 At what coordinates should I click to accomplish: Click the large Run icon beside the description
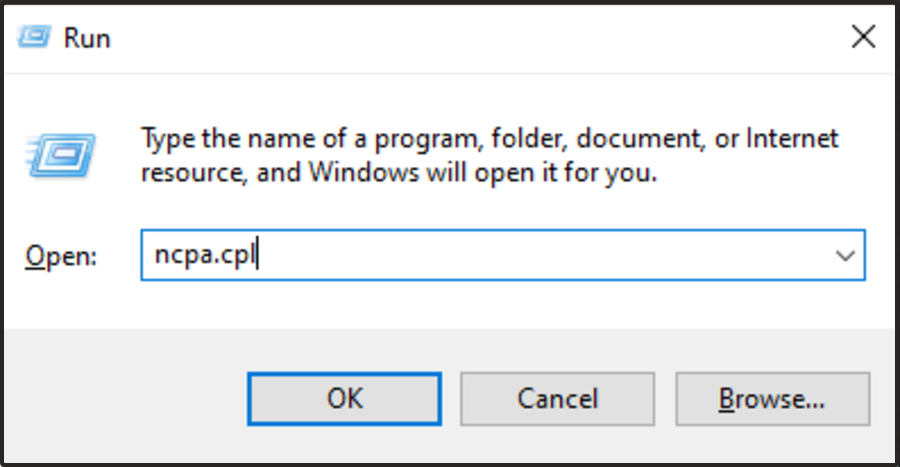(60, 155)
